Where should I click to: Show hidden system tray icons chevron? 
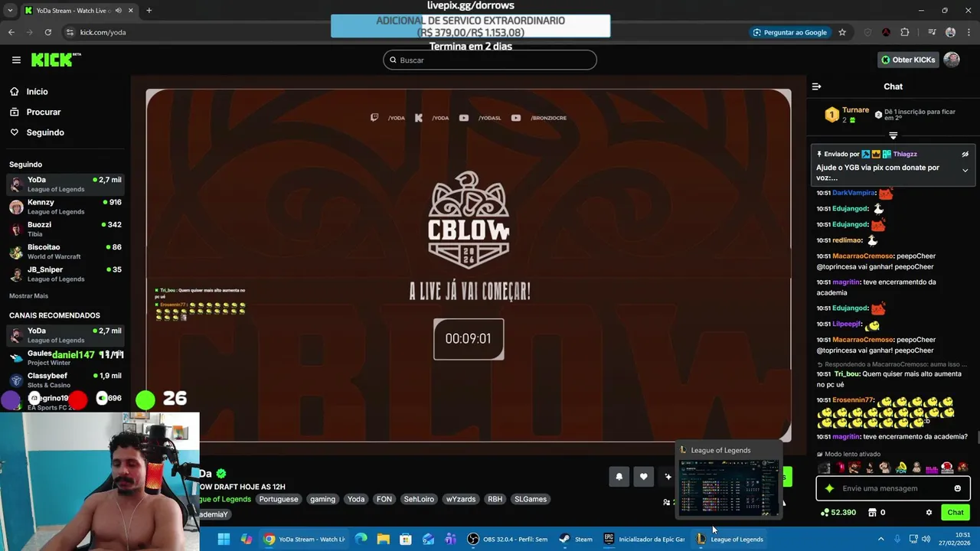(x=880, y=539)
